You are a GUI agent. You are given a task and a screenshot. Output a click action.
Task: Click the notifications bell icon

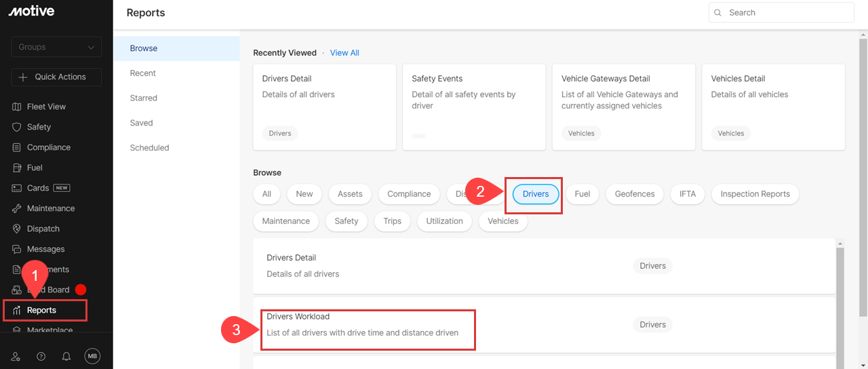pos(66,356)
